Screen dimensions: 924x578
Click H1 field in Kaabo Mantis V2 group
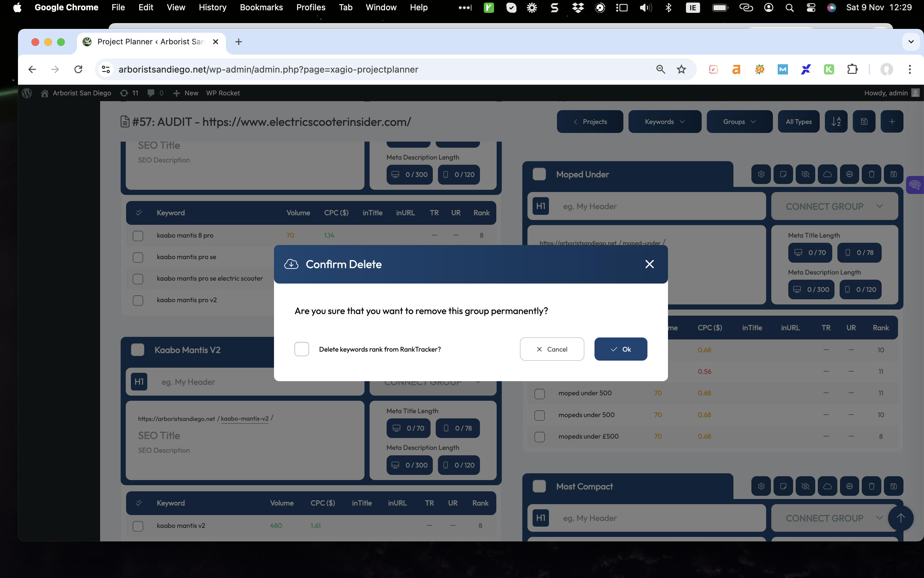[x=245, y=382]
